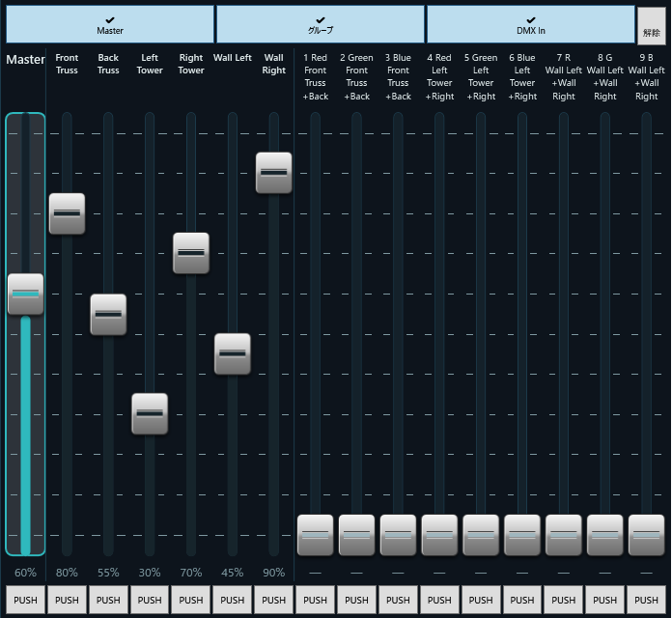Click the Master channel label
The image size is (672, 618).
25,60
